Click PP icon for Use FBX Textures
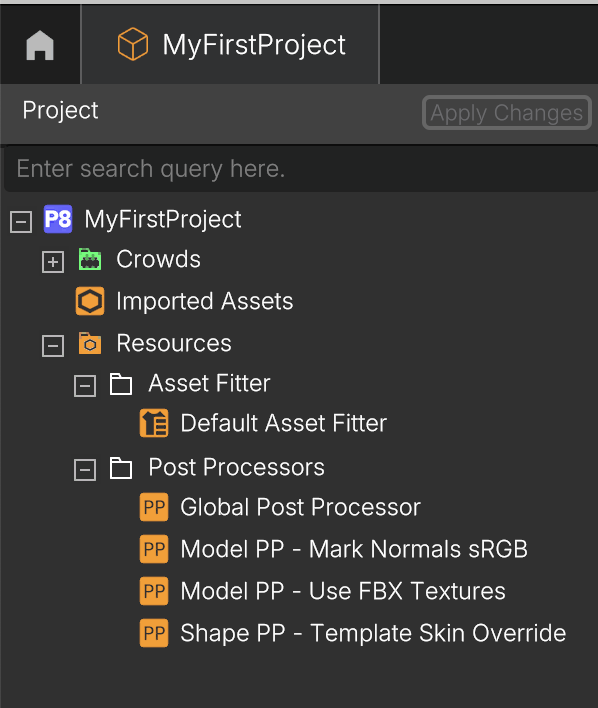This screenshot has width=598, height=708. (154, 591)
